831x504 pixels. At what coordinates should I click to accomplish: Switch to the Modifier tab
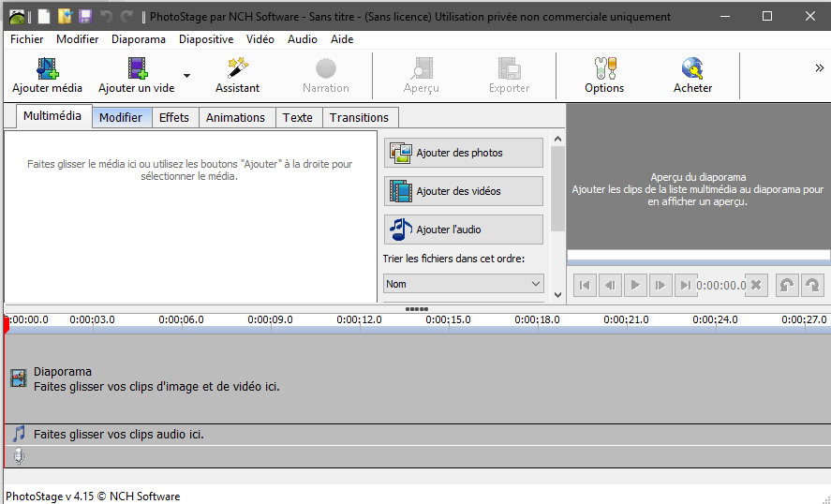point(121,118)
